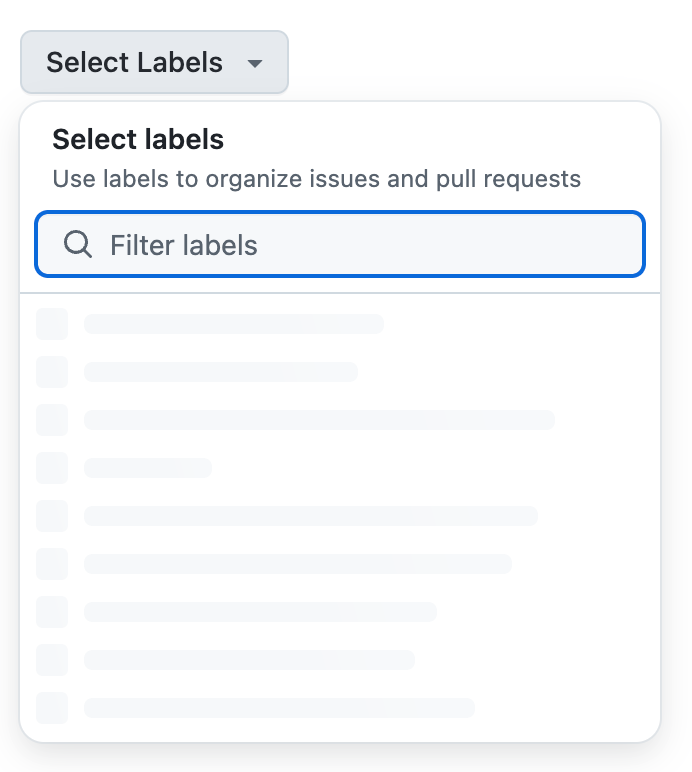
Task: Click the "Use labels to organize" description text
Action: coord(316,180)
